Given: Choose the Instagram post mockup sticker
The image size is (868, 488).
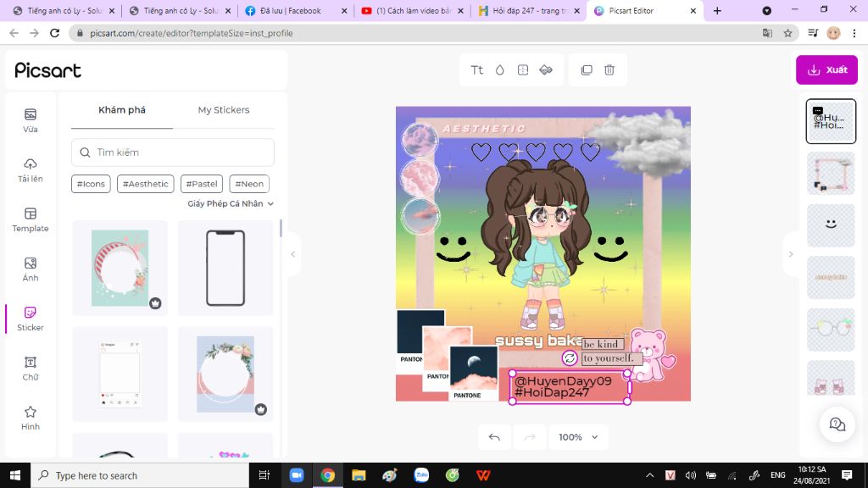Looking at the screenshot, I should coord(120,374).
